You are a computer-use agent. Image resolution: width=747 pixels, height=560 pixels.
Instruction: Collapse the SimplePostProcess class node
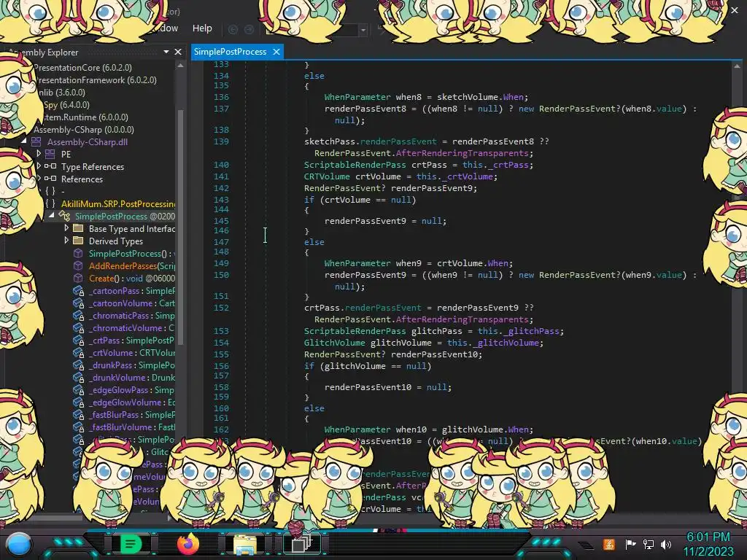(x=52, y=216)
